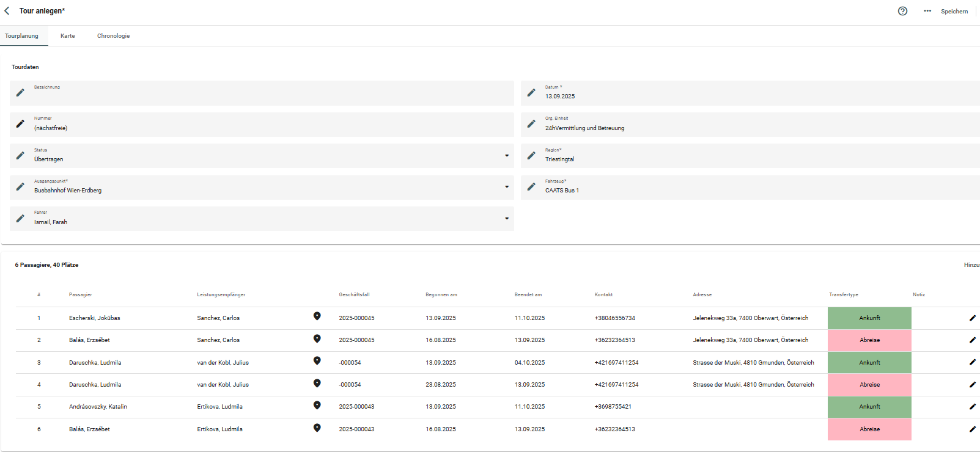Click the back arrow beside Tour anlegen
This screenshot has height=452, width=980.
pyautogui.click(x=7, y=11)
